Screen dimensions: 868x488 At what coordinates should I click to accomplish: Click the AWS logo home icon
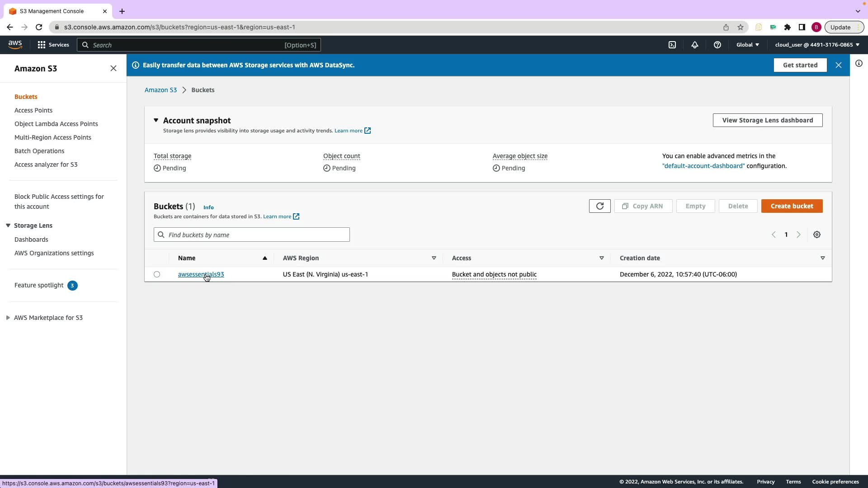click(15, 44)
